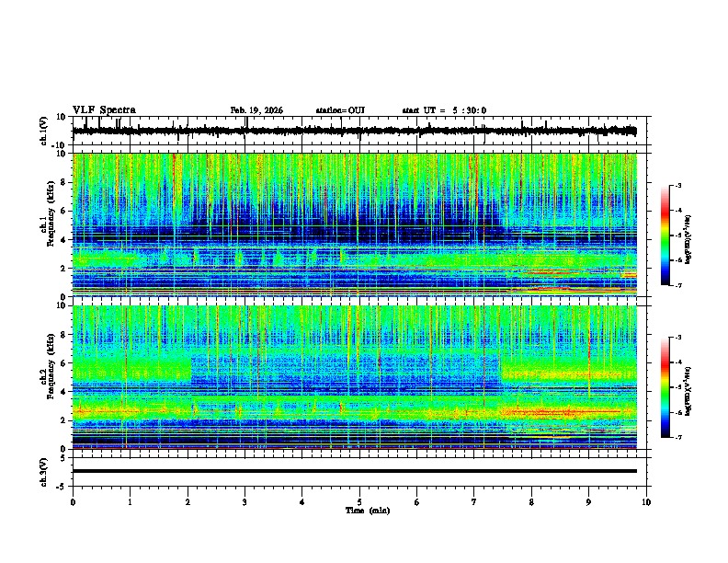Click the "7" minute tick label
This screenshot has width=728, height=563.
click(474, 502)
